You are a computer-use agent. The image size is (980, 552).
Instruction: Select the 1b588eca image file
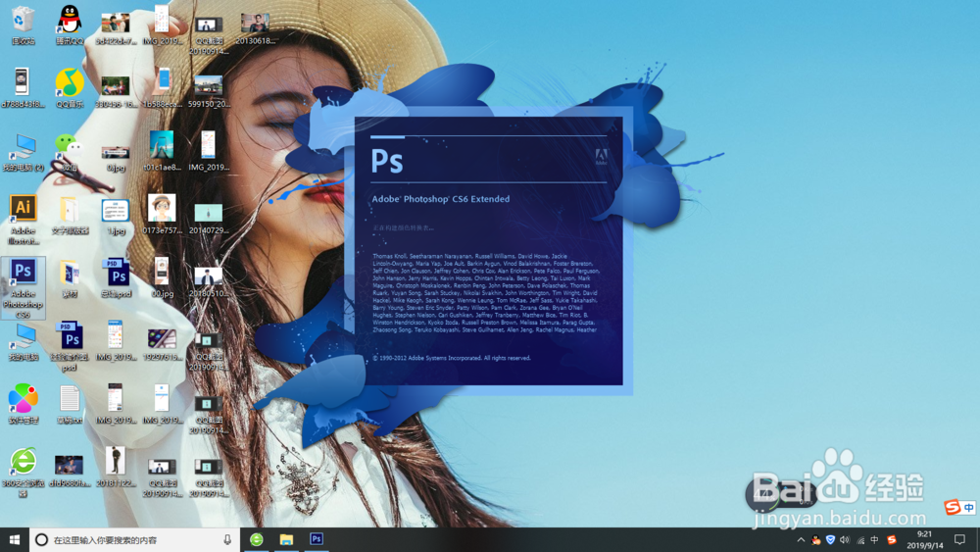pos(163,87)
